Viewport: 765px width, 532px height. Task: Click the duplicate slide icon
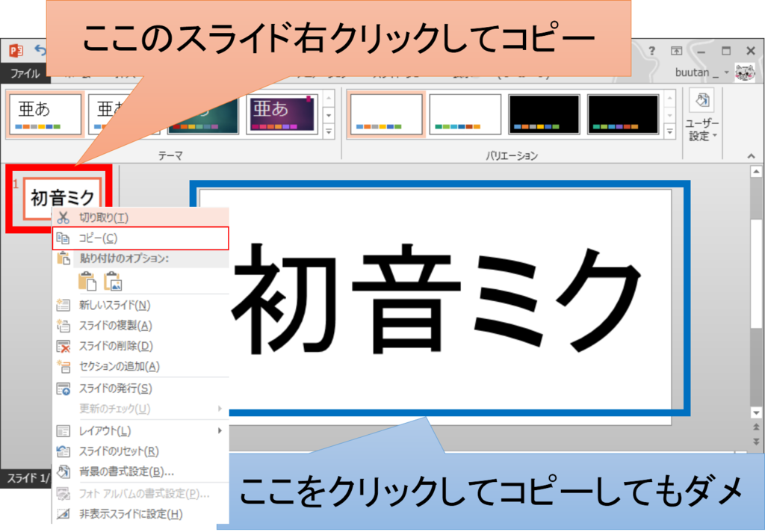(63, 326)
